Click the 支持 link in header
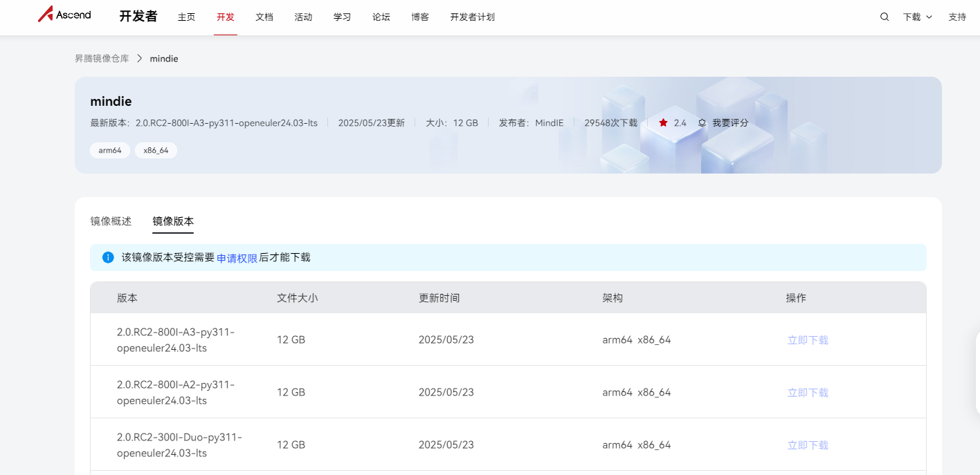Image resolution: width=980 pixels, height=475 pixels. pyautogui.click(x=957, y=17)
